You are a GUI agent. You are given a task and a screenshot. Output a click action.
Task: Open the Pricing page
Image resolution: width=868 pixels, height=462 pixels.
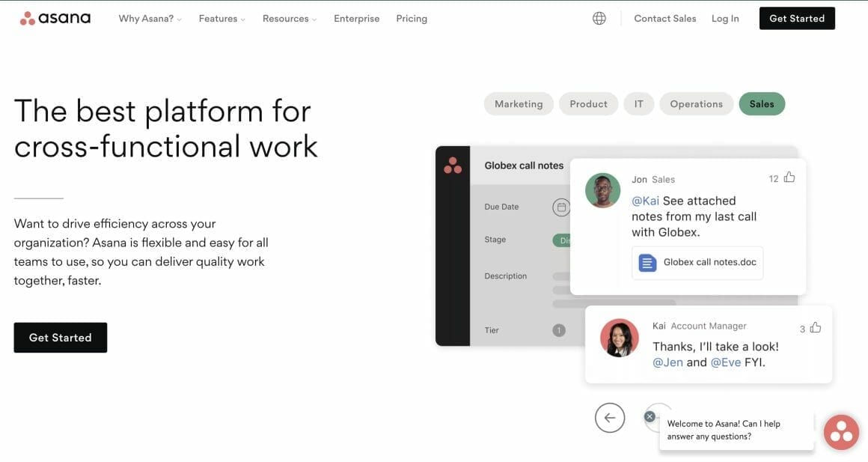click(x=412, y=19)
